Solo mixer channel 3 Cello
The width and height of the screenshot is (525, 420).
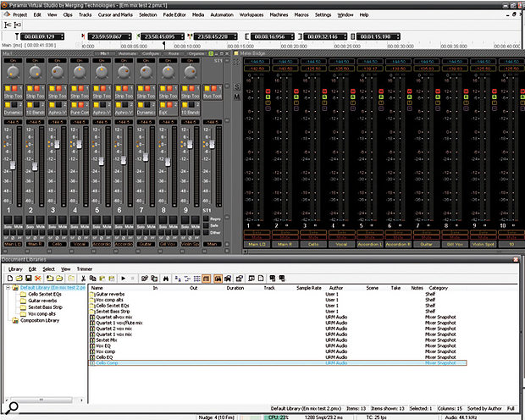(52, 220)
